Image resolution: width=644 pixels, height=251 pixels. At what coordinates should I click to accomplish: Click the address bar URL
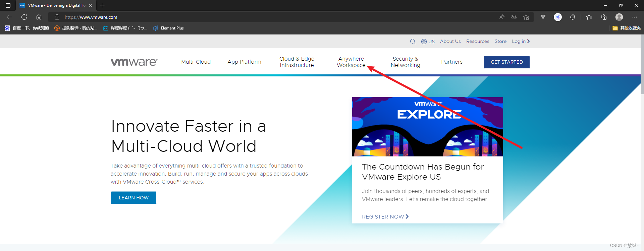click(91, 17)
